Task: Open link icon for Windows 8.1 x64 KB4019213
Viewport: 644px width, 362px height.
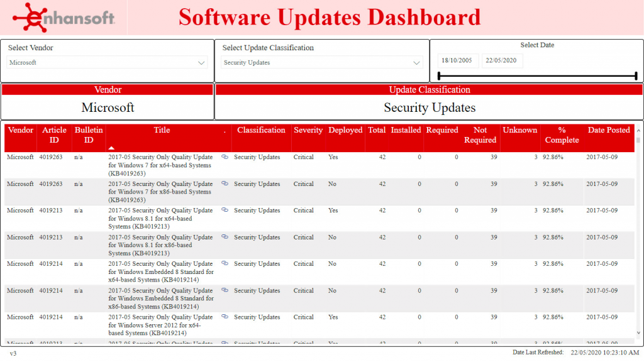Action: 225,210
